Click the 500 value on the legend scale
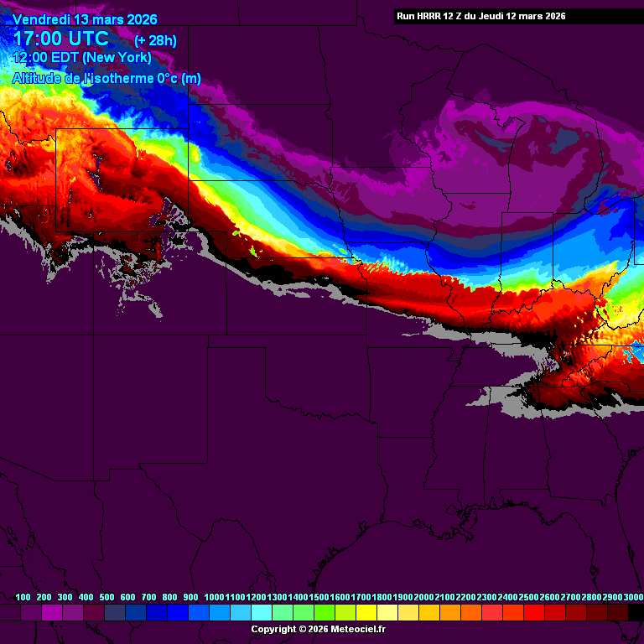Viewport: 644px width, 644px height. [x=107, y=597]
